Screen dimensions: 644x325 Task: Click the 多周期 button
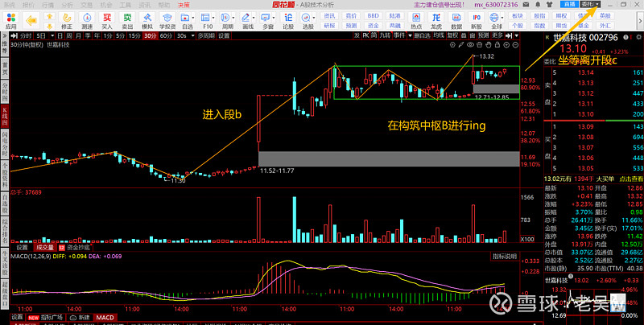(x=207, y=35)
